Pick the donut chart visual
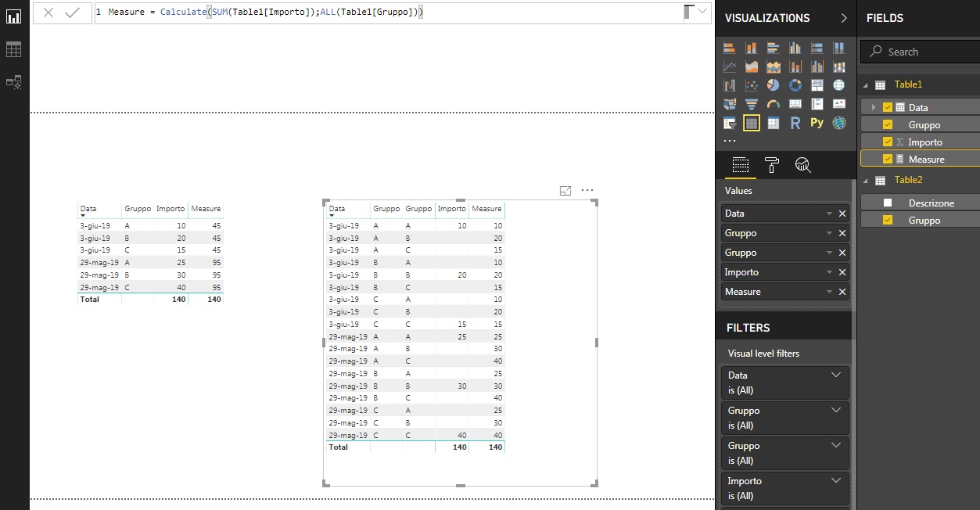980x510 pixels. (795, 85)
